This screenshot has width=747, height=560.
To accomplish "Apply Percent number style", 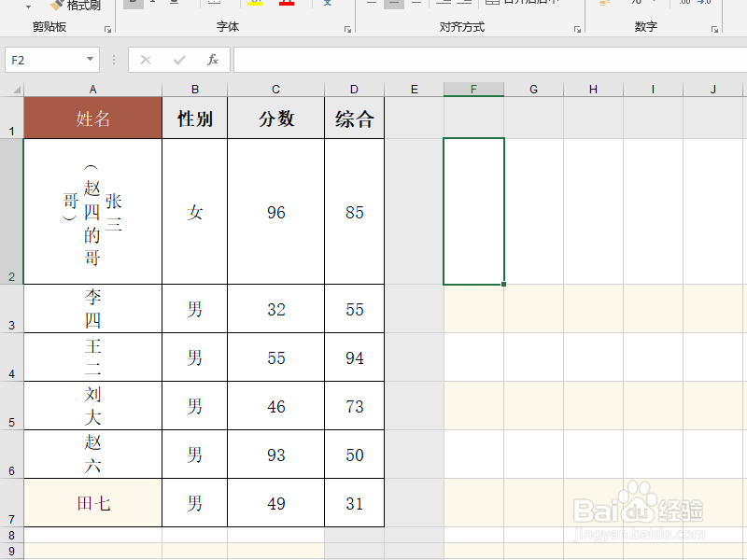I will pos(635,5).
